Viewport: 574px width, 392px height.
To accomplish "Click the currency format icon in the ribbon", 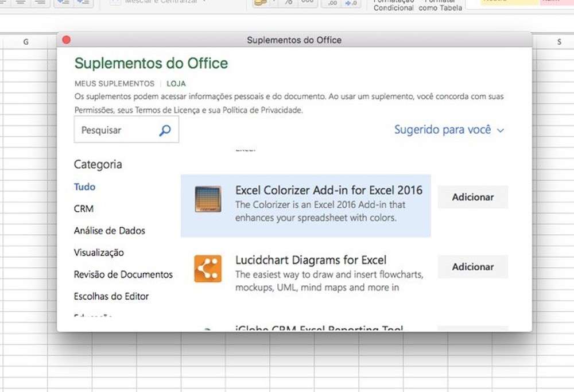I will point(261,3).
